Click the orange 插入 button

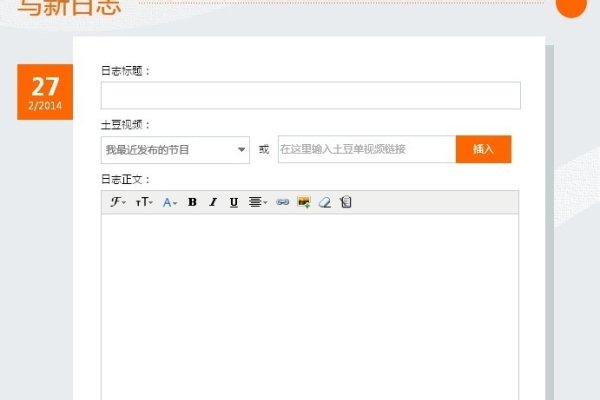(x=484, y=149)
